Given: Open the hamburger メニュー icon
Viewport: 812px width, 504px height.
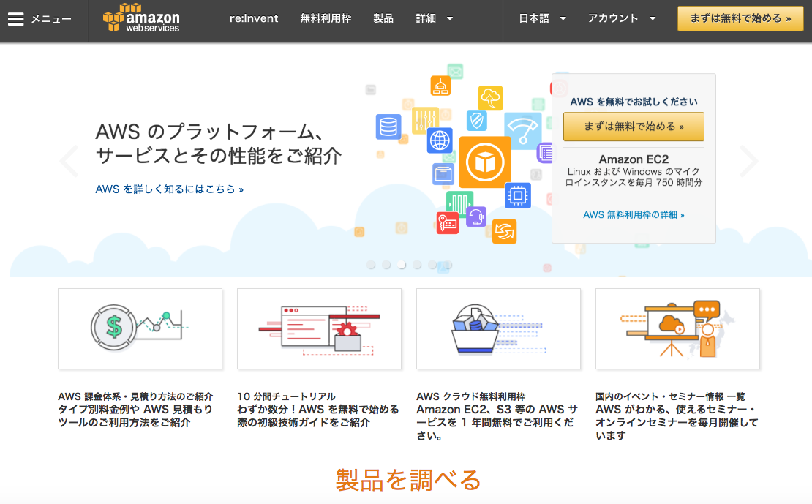Looking at the screenshot, I should 16,19.
